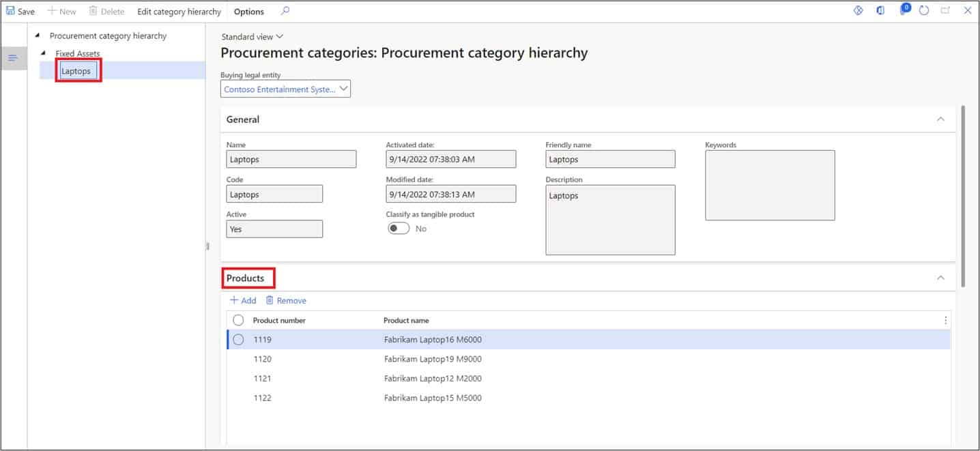Select the Laptops node in the category tree
Screen dimensions: 980x451
click(76, 70)
